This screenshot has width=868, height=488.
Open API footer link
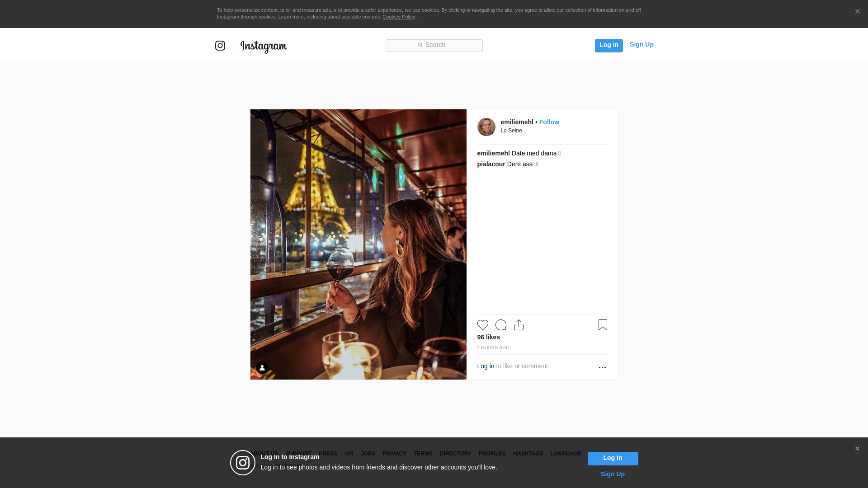[x=349, y=454]
